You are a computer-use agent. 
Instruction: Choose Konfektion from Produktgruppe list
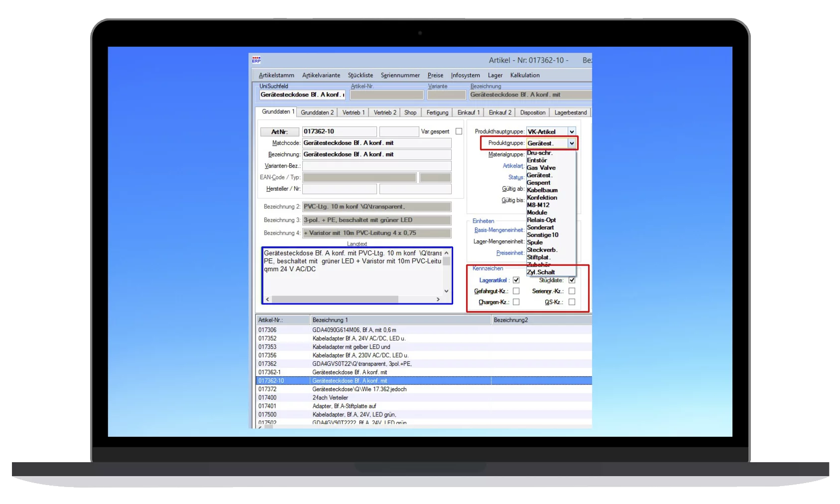pos(551,198)
